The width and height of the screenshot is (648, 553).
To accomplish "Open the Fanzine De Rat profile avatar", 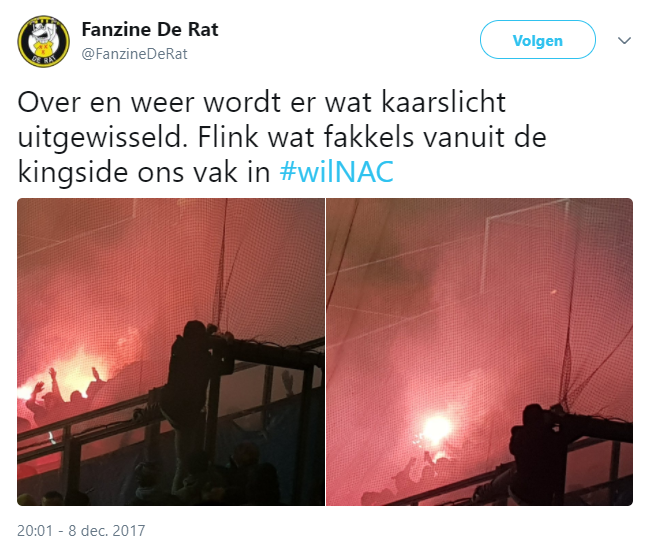I will point(43,42).
